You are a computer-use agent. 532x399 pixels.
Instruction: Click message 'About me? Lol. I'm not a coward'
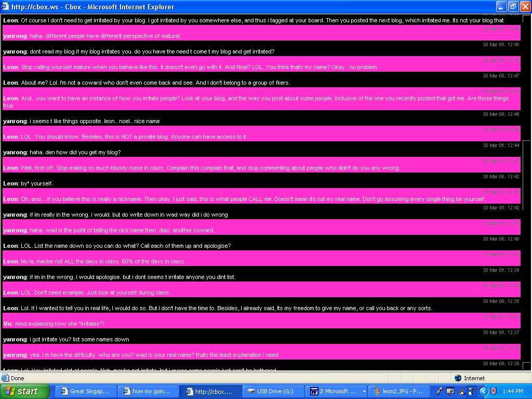tap(155, 83)
